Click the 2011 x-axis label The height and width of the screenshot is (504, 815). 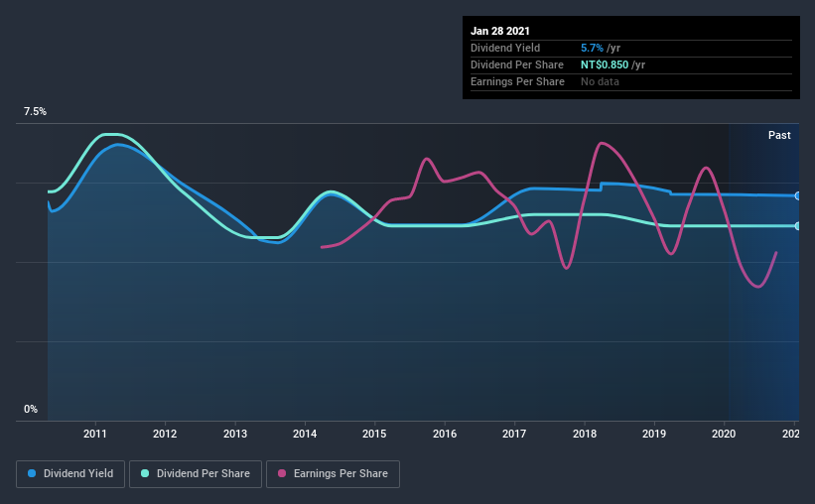pos(95,434)
